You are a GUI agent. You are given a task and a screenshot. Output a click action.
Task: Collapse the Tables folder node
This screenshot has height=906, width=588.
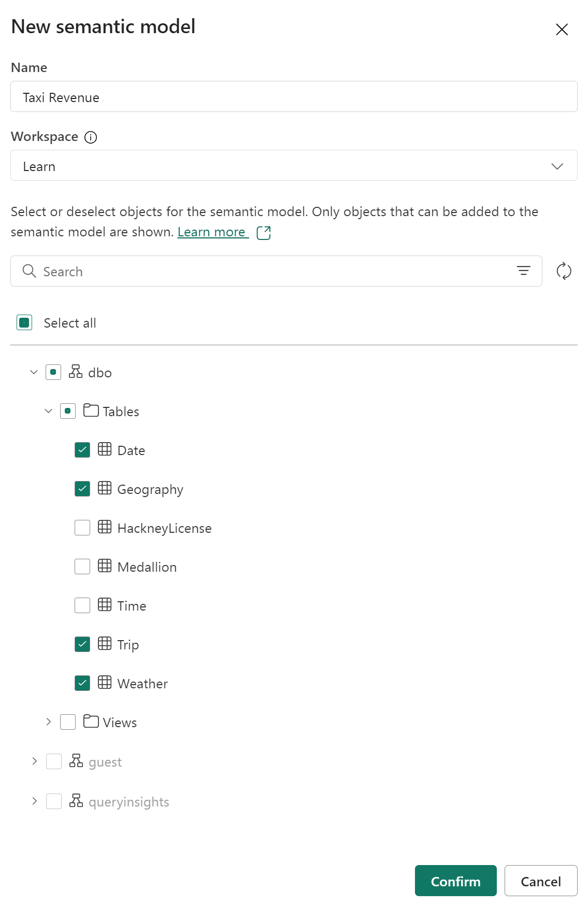tap(48, 411)
